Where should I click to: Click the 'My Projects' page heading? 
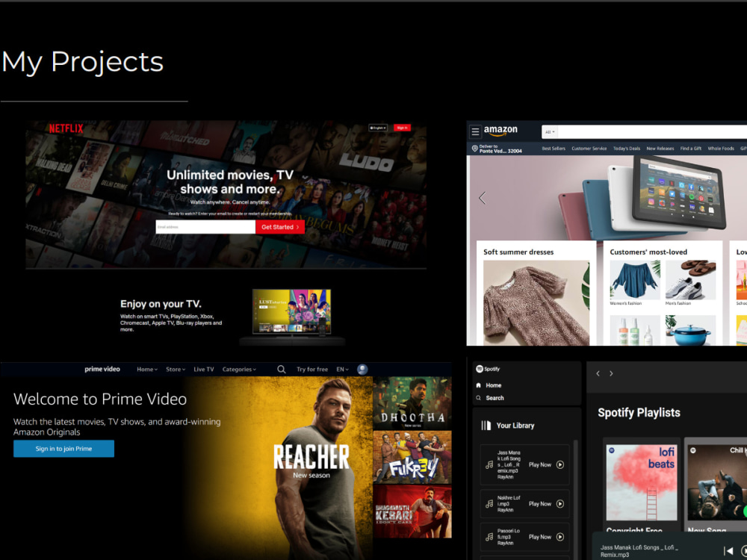point(82,62)
